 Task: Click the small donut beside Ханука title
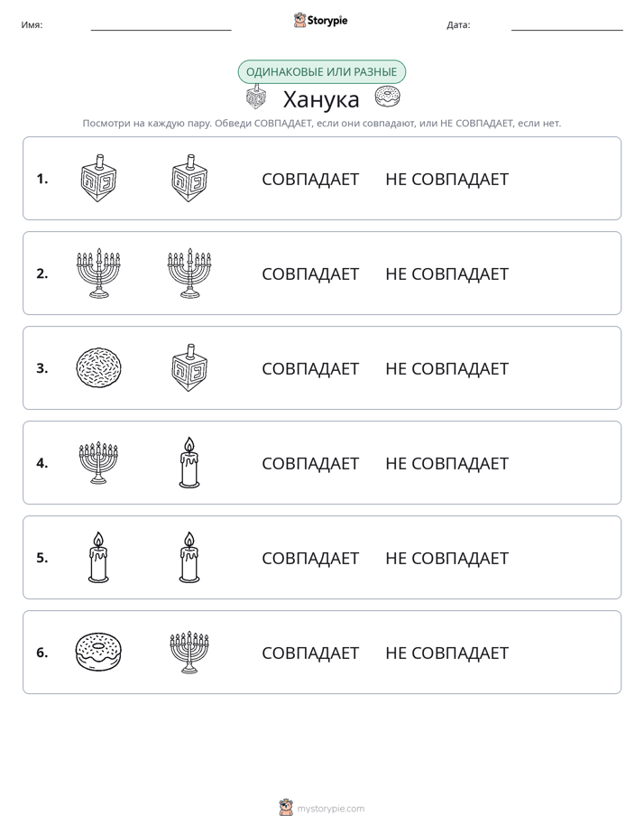point(387,97)
